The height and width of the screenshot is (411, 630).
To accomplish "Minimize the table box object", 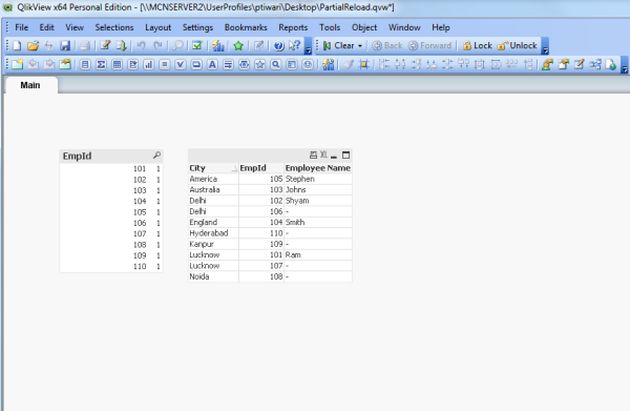I will tap(334, 155).
